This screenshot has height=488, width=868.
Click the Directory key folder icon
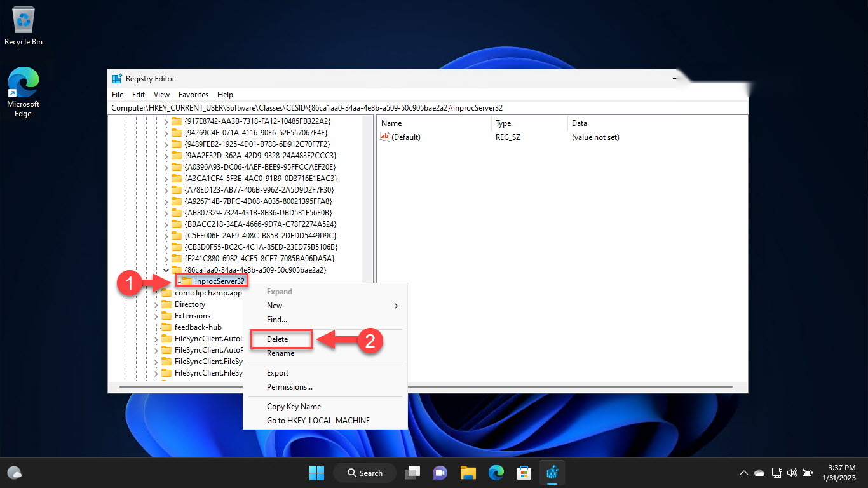tap(166, 304)
